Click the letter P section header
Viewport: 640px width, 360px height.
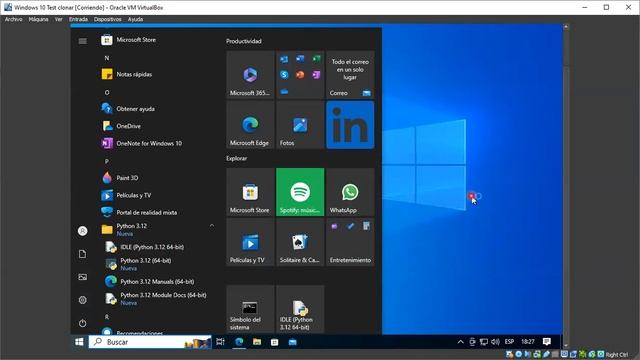coord(107,162)
